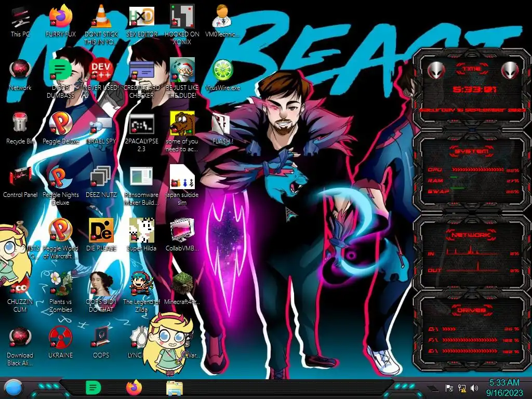Open the Download Black Ali shortcut
The image size is (532, 399).
point(20,338)
